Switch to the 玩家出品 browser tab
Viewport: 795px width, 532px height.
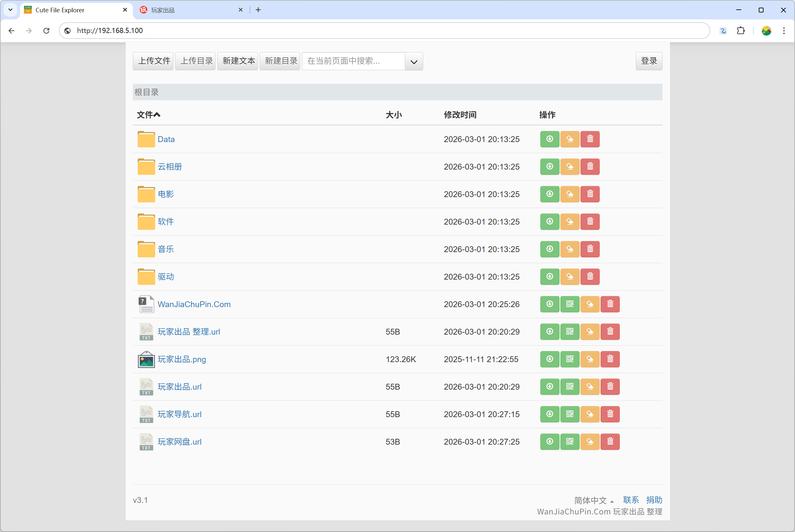point(162,10)
